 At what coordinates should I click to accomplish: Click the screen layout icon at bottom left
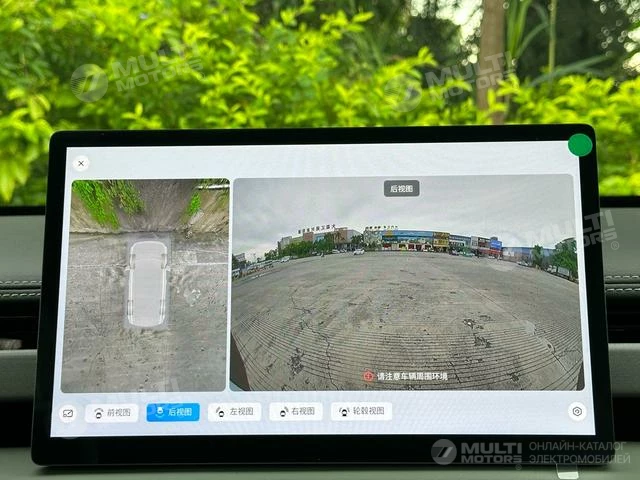point(68,413)
